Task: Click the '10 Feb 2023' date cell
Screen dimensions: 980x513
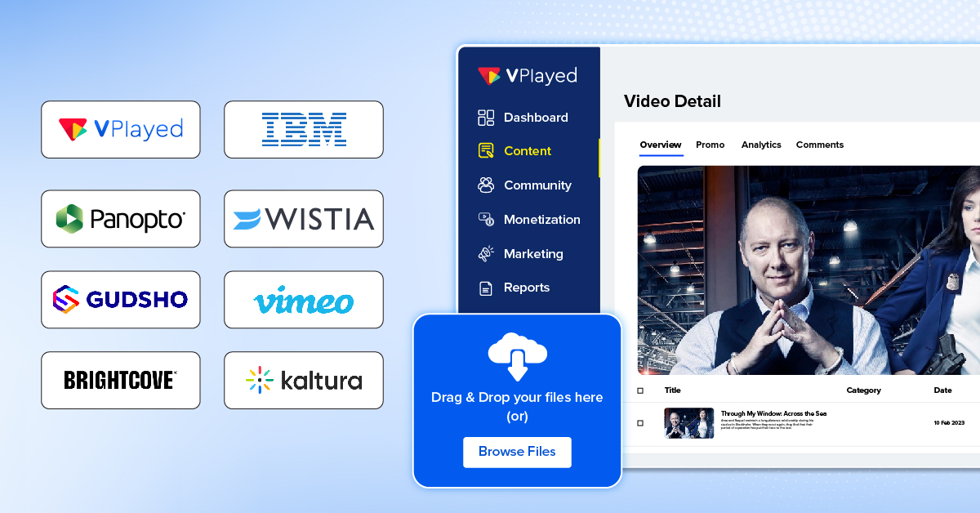Action: tap(949, 423)
